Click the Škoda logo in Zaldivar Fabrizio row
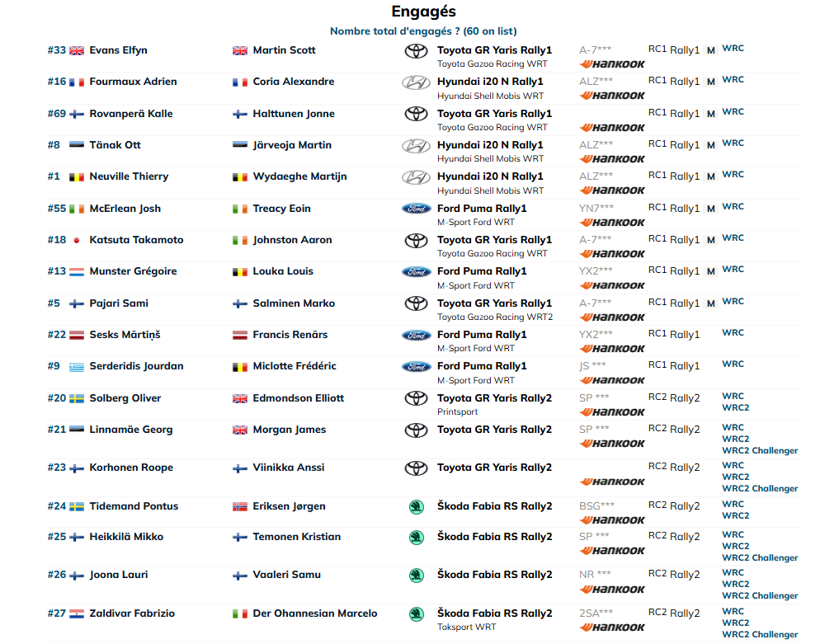 coord(416,614)
